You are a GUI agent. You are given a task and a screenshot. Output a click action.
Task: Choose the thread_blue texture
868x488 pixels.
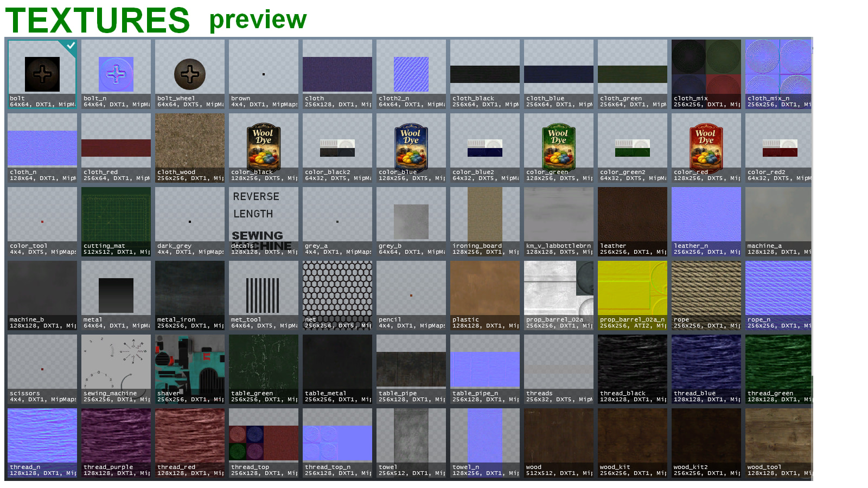(706, 369)
